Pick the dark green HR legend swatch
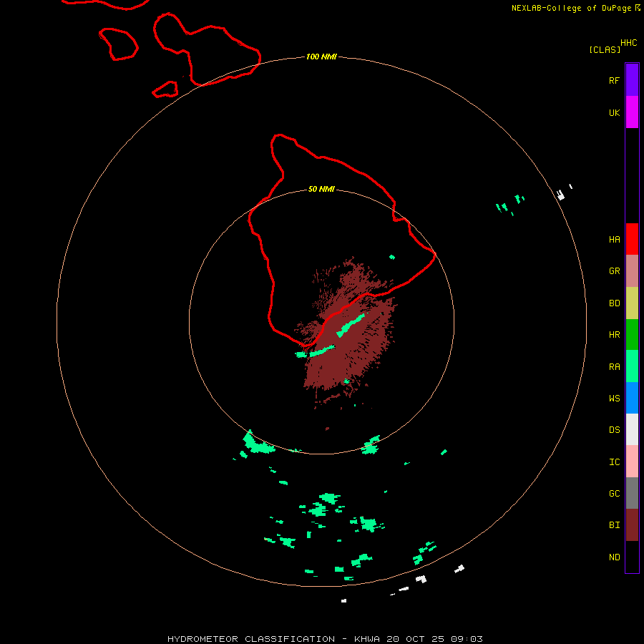The image size is (644, 644). (x=632, y=335)
